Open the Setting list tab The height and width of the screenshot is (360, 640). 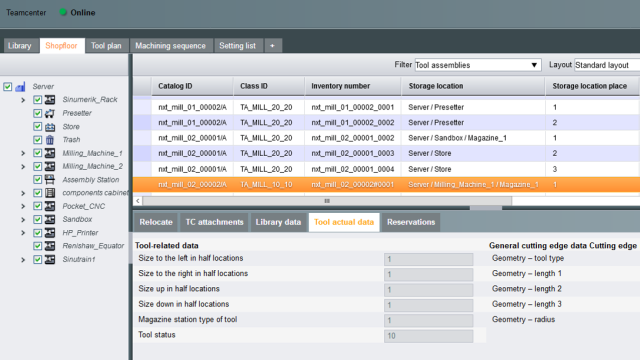[238, 46]
